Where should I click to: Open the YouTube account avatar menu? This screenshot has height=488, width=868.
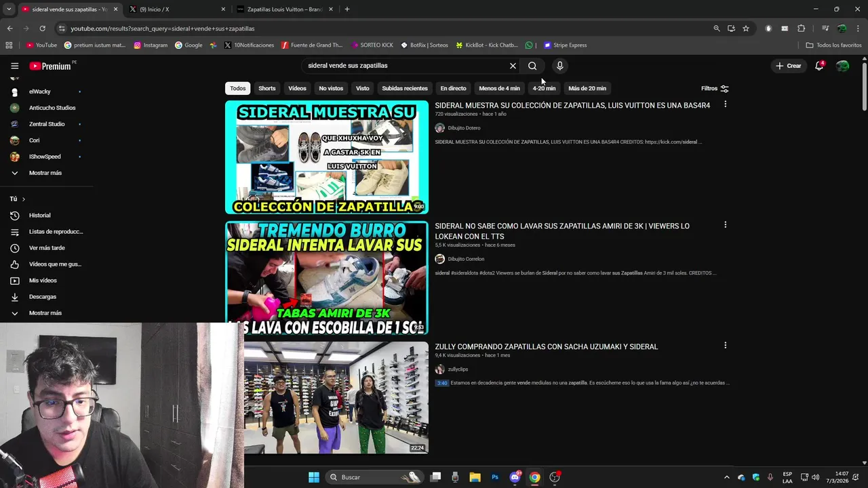click(x=842, y=66)
